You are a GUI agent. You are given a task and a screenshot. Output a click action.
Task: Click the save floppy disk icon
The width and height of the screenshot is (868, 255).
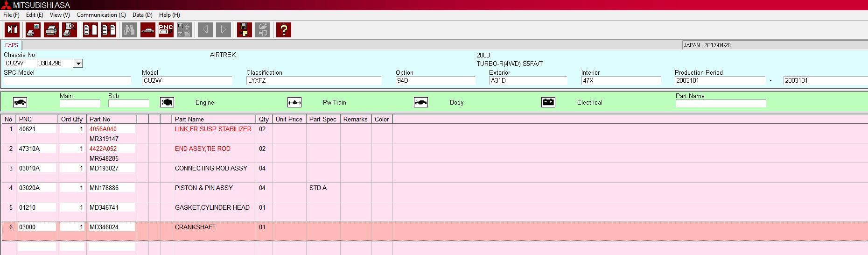coord(244,30)
